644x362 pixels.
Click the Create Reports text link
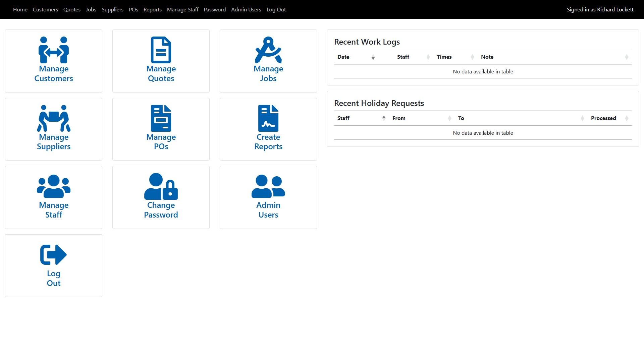pyautogui.click(x=268, y=142)
